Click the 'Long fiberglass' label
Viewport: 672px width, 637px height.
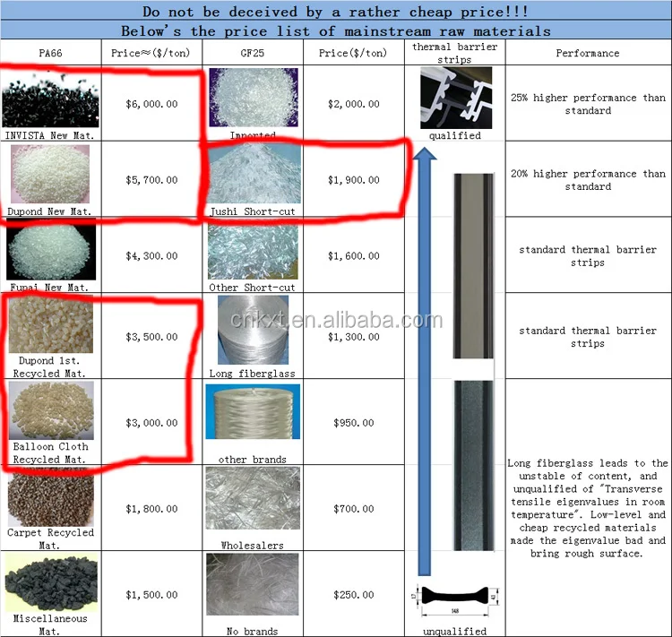click(x=253, y=374)
